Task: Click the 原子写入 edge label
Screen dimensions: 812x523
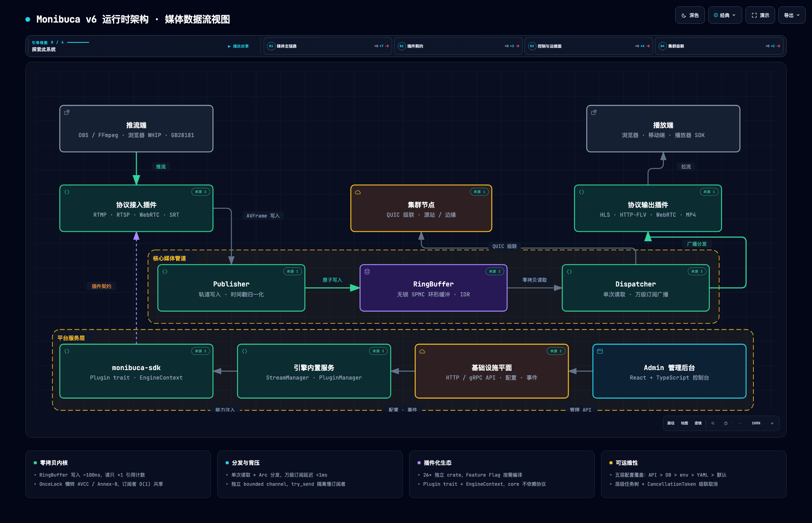Action: click(x=332, y=280)
